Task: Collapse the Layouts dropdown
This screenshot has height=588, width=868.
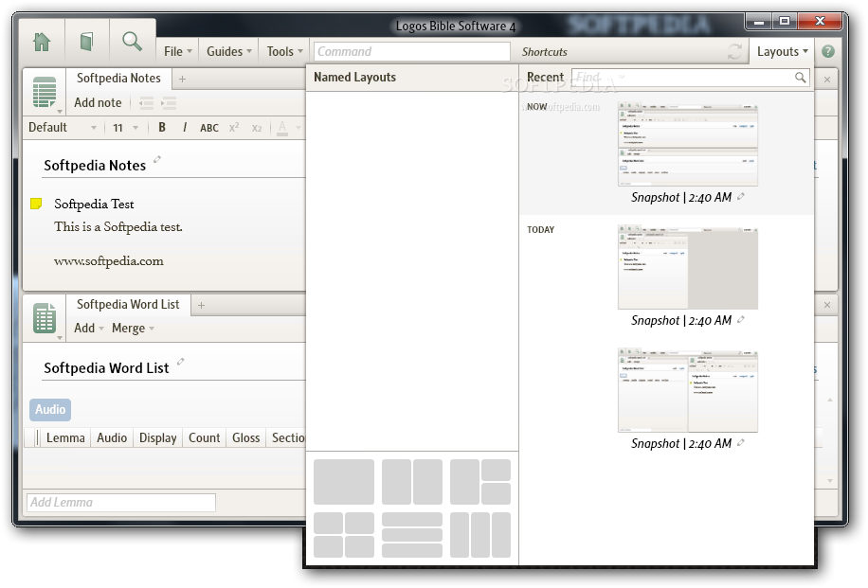Action: click(x=782, y=51)
